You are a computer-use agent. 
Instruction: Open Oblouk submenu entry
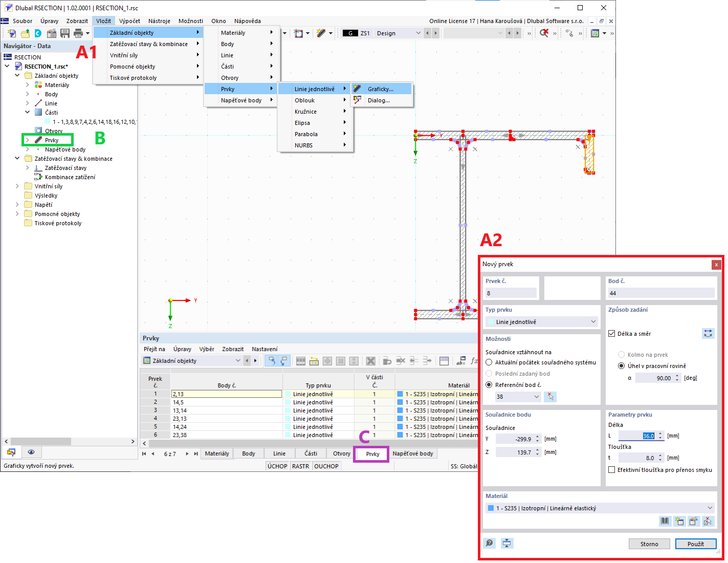click(315, 100)
